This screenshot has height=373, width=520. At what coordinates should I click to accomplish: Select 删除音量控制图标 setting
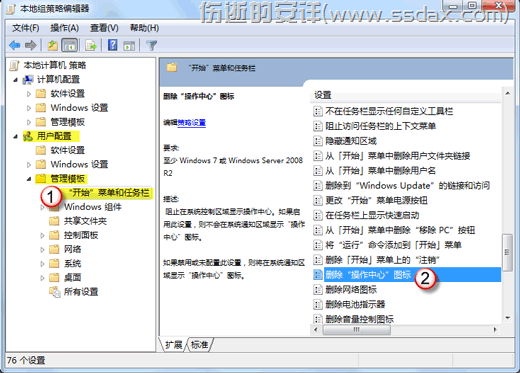359,319
